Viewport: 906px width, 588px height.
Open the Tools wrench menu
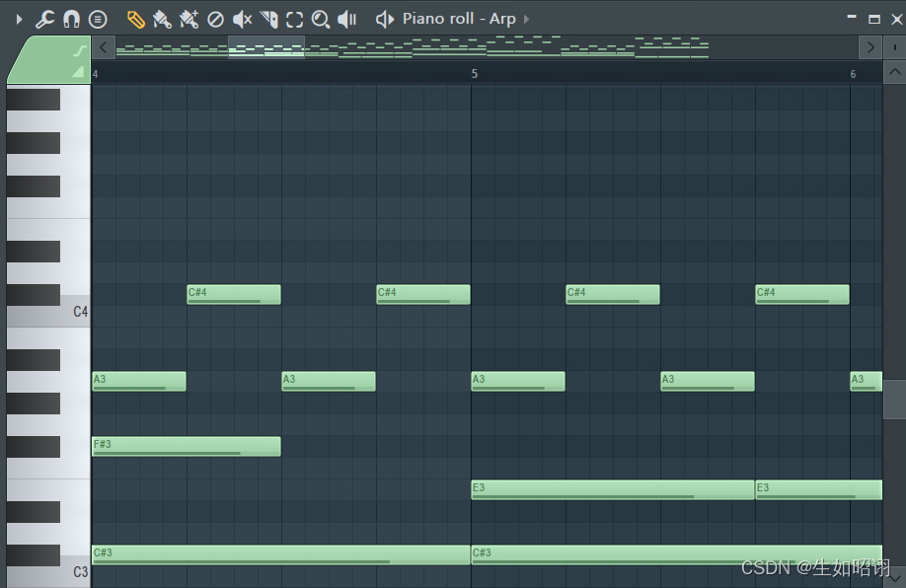tap(45, 19)
